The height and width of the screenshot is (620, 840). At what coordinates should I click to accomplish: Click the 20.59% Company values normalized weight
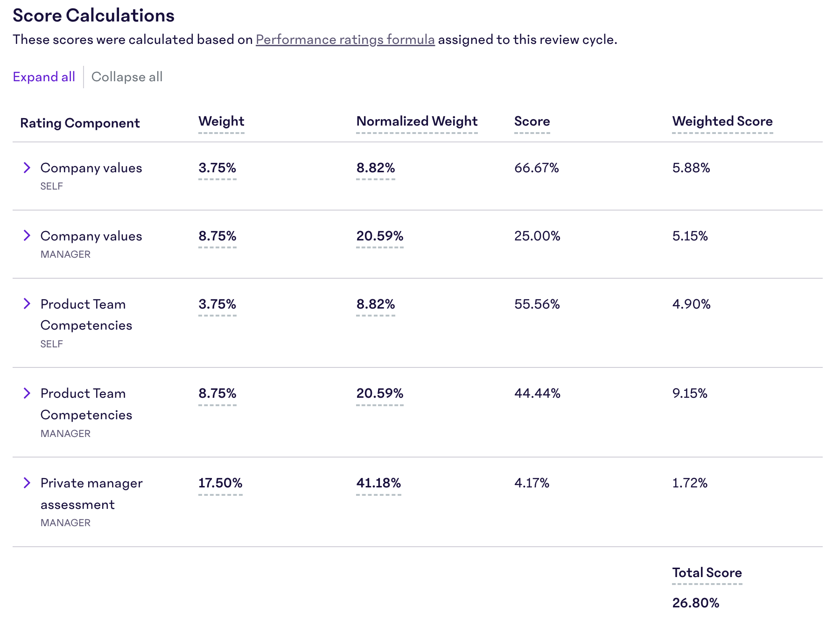click(380, 236)
